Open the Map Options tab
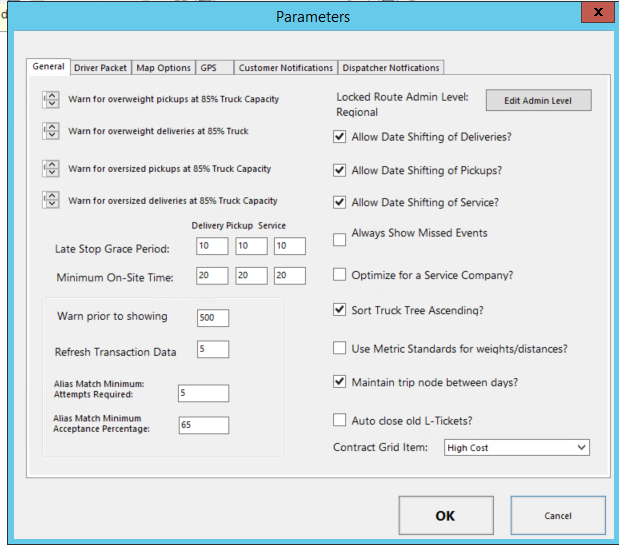Viewport: 619px width, 545px height. point(163,68)
